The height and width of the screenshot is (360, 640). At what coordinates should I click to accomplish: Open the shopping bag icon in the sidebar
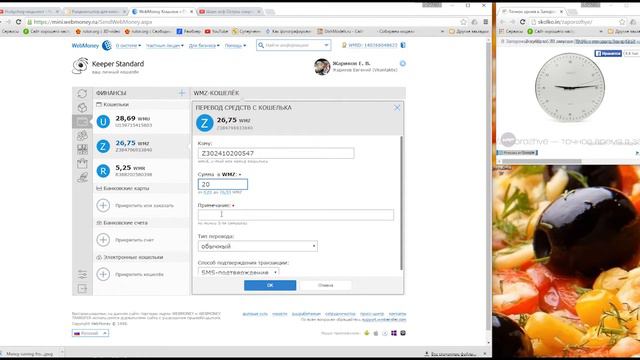pos(82,163)
